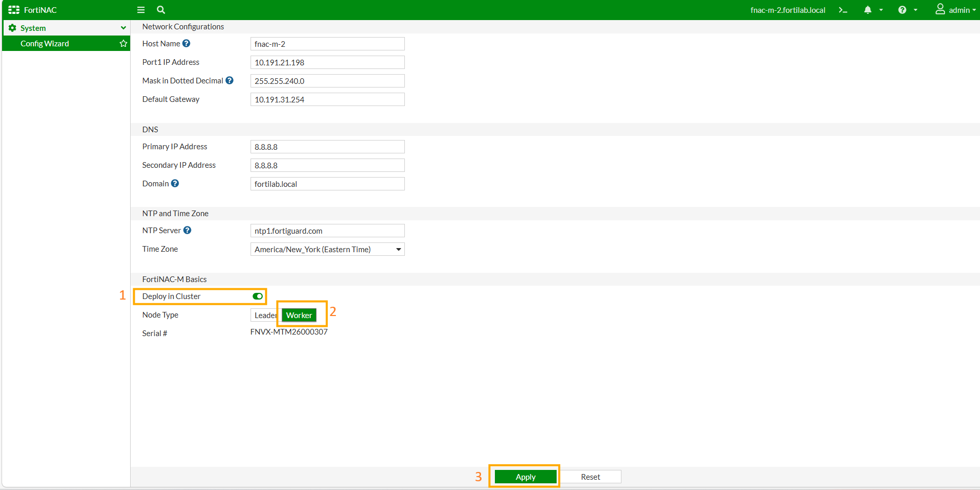The width and height of the screenshot is (980, 490).
Task: Show NTP Server help tooltip icon
Action: pos(187,230)
